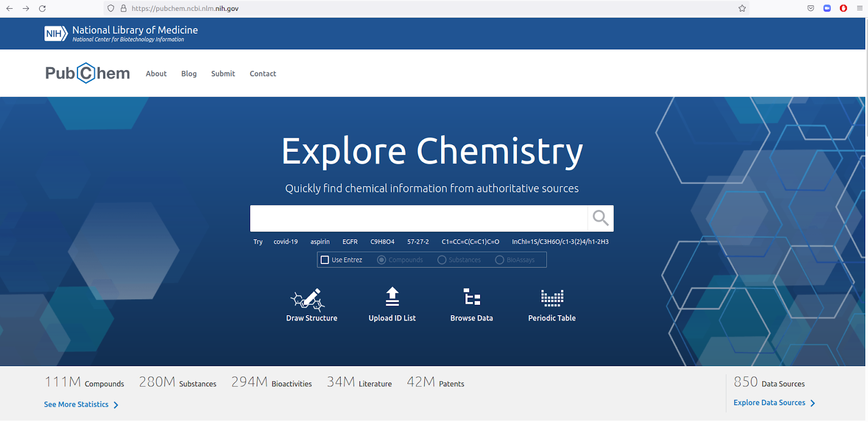Screen dimensions: 868x422
Task: Open the Contact menu item
Action: pos(263,74)
